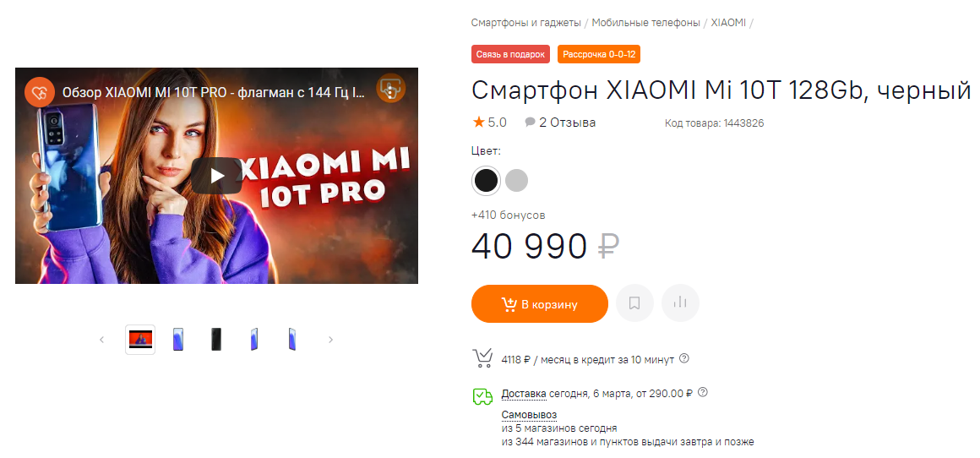
Task: Go to previous gallery thumbnails with left arrow
Action: pyautogui.click(x=102, y=340)
